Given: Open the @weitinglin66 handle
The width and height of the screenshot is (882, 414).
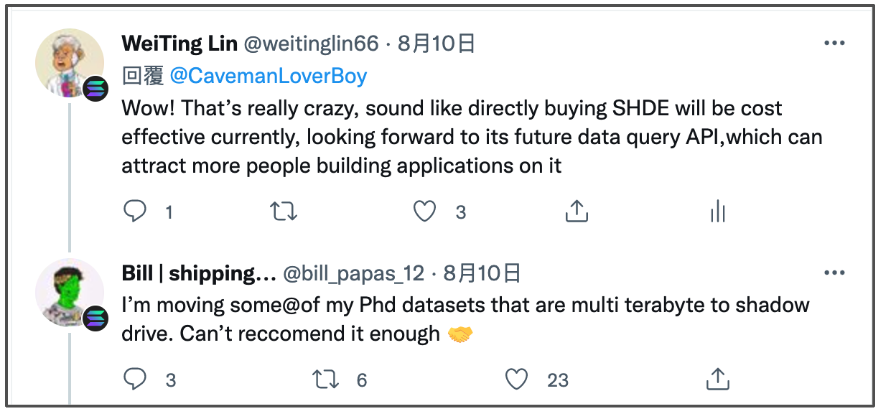Looking at the screenshot, I should pos(312,44).
